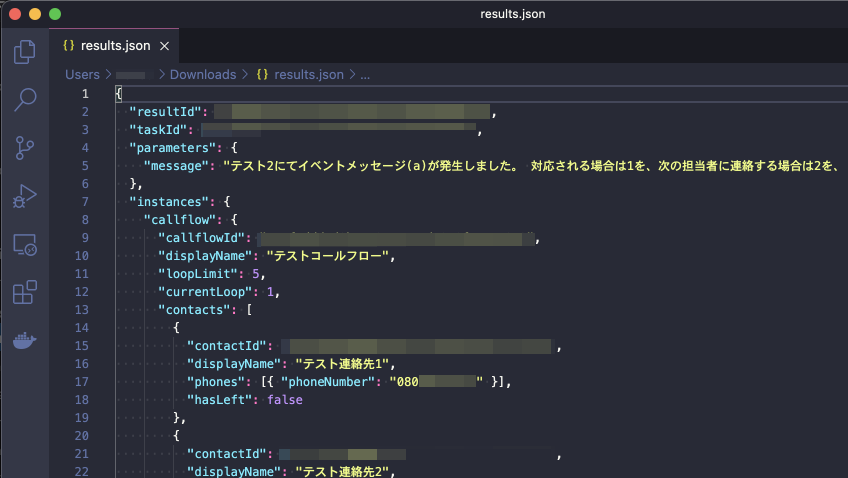Click the trailing ellipsis breadcrumb item
The width and height of the screenshot is (848, 478).
[365, 74]
